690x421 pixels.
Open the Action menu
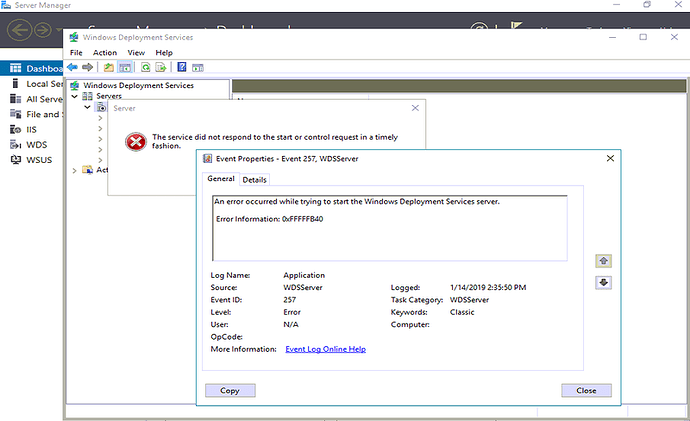105,52
